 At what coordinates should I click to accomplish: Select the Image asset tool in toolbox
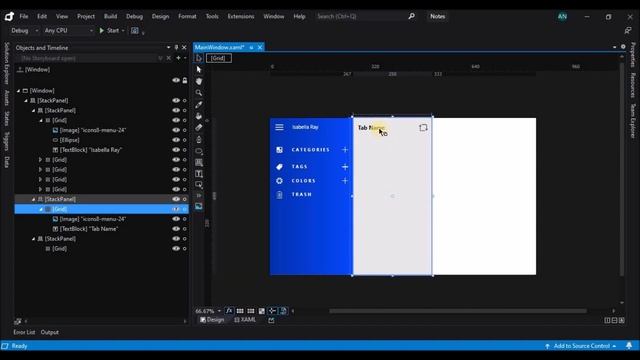[x=199, y=206]
